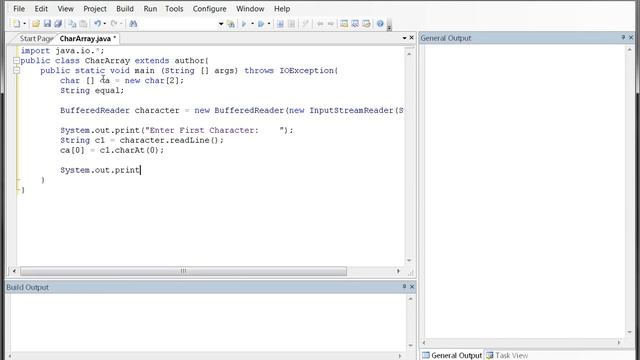Switch to the Start Page tab

point(36,38)
